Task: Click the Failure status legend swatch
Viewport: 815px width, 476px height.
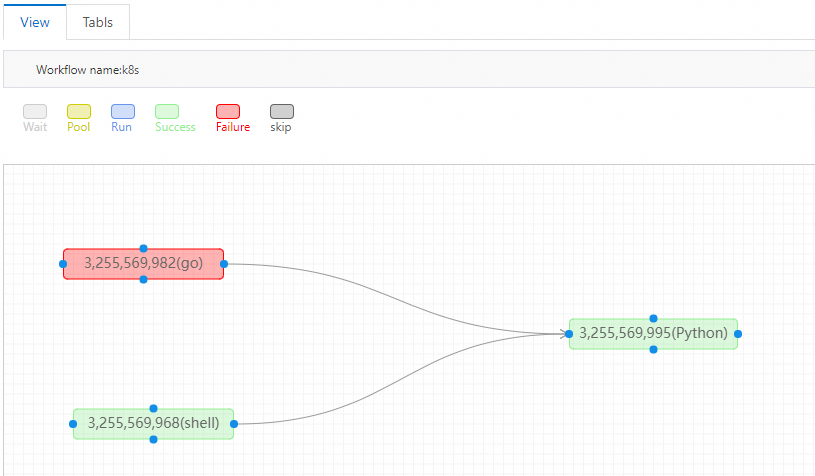Action: tap(228, 111)
